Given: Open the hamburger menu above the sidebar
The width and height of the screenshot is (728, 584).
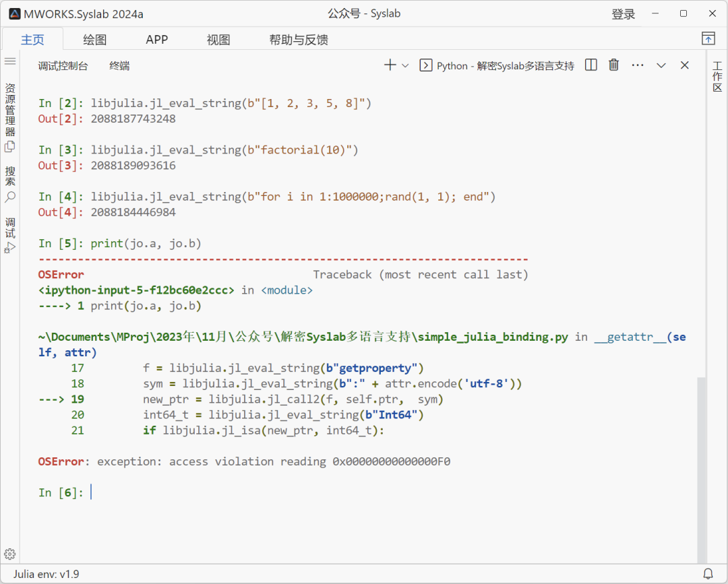Looking at the screenshot, I should pos(9,61).
